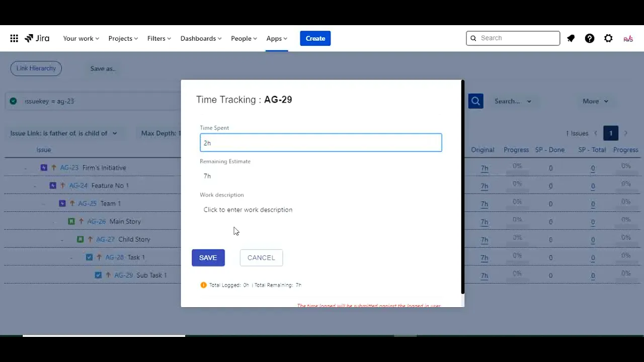Click the AG-29 sub-task icon
644x362 pixels.
[x=98, y=275]
